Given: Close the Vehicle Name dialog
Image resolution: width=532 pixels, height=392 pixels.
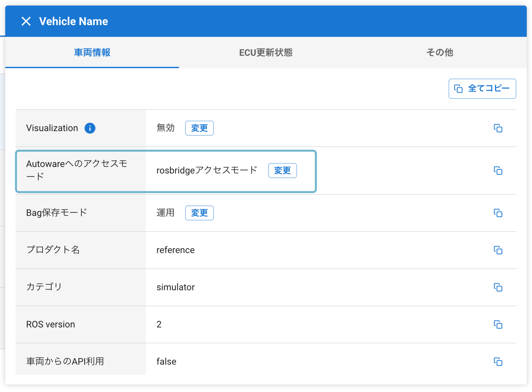Looking at the screenshot, I should click(26, 21).
